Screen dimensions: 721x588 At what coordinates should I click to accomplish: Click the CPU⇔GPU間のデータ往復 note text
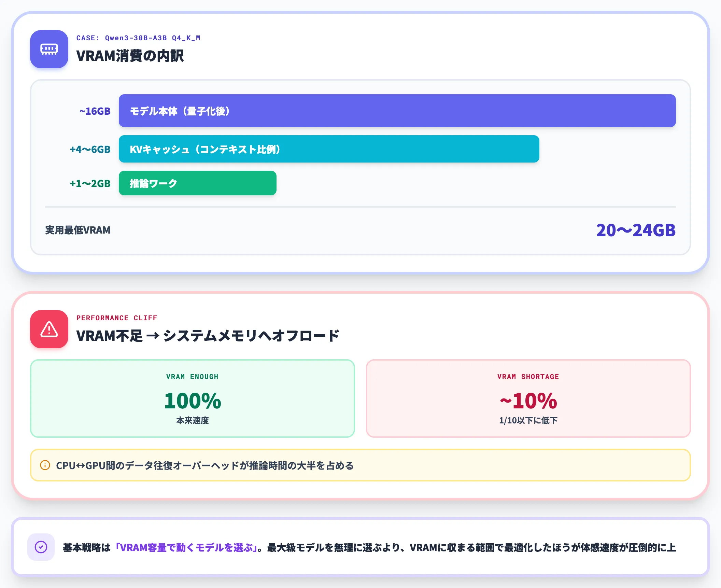(x=205, y=465)
